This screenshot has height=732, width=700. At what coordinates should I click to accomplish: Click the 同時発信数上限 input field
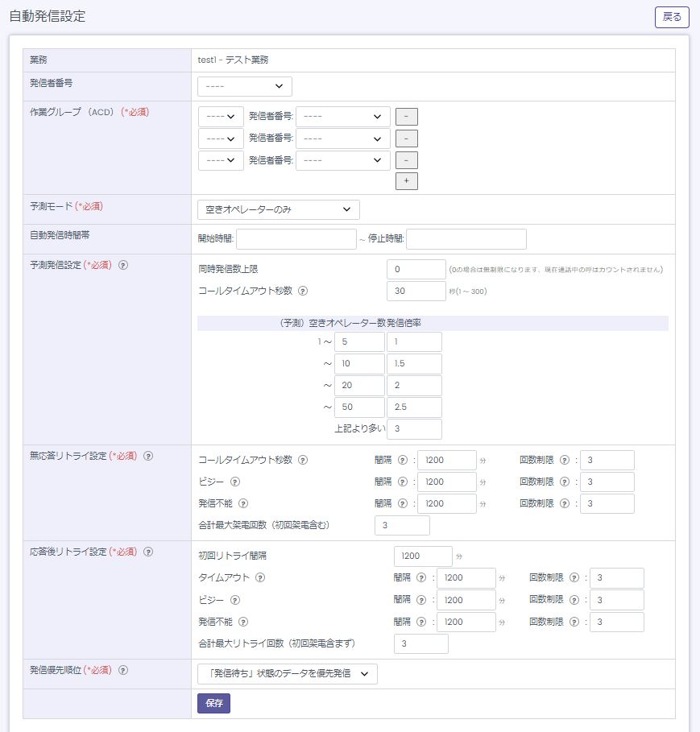(x=416, y=269)
